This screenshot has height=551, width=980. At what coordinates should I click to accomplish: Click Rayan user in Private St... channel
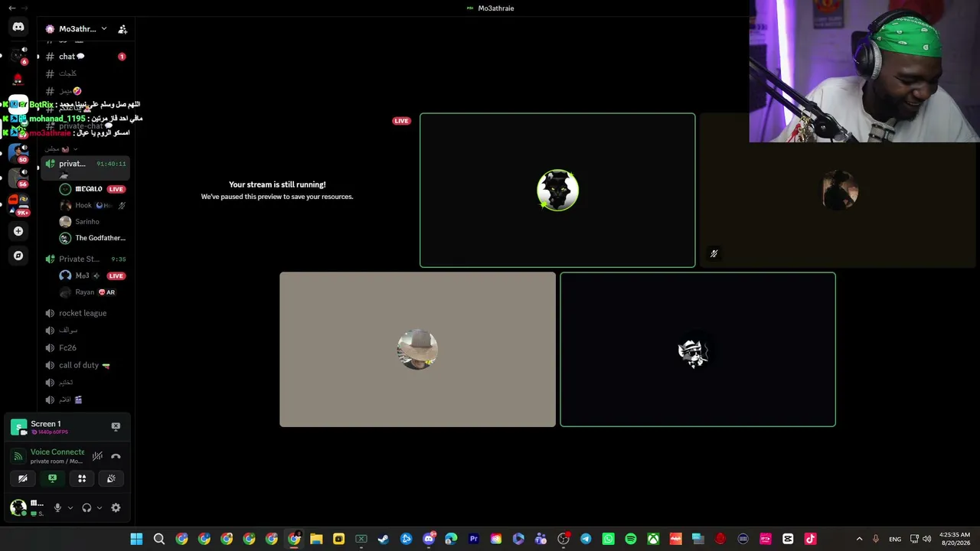84,292
